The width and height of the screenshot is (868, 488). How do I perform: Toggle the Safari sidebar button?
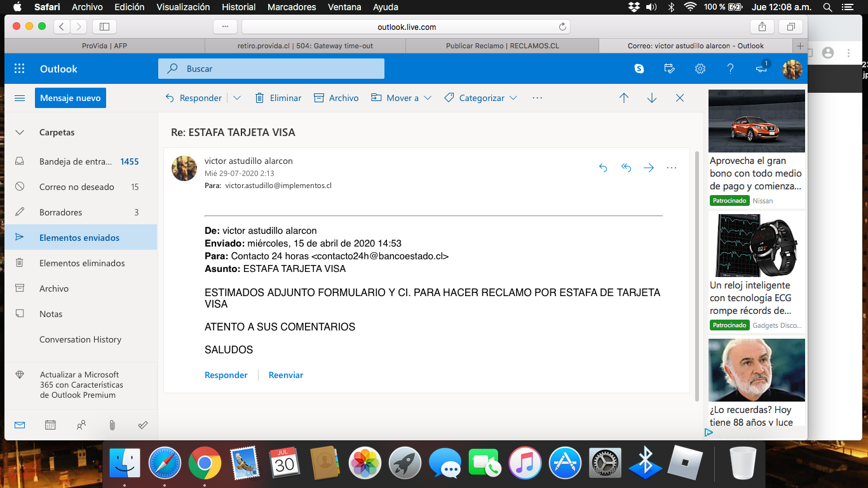[104, 27]
